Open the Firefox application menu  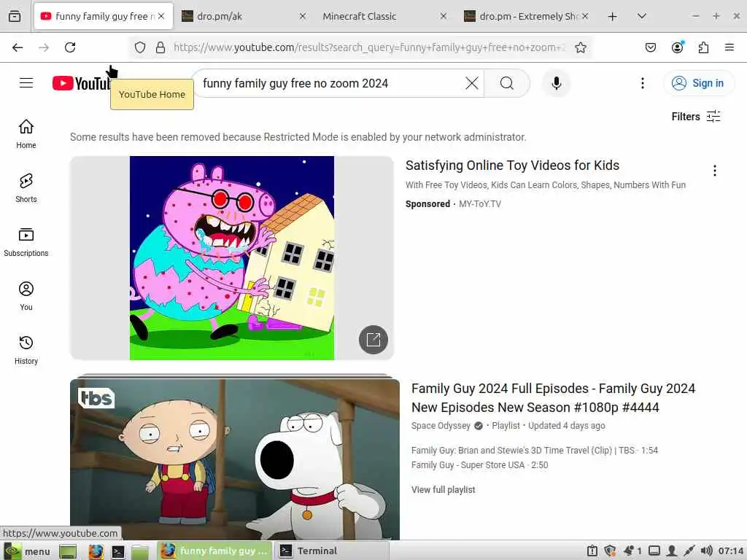tap(729, 47)
